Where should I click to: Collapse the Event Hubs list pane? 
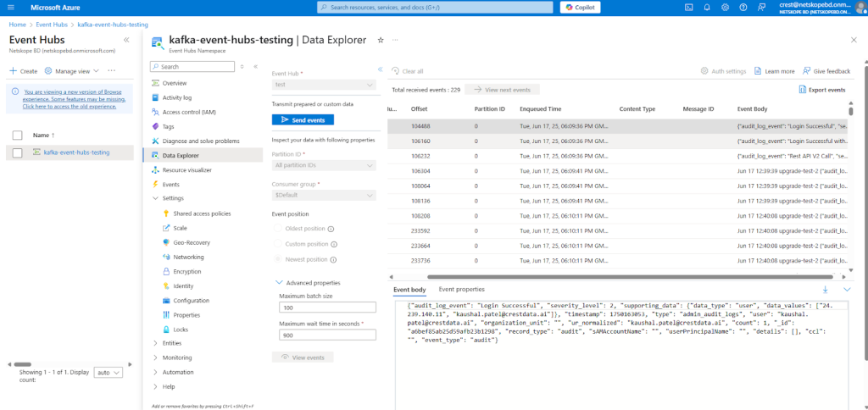[126, 40]
